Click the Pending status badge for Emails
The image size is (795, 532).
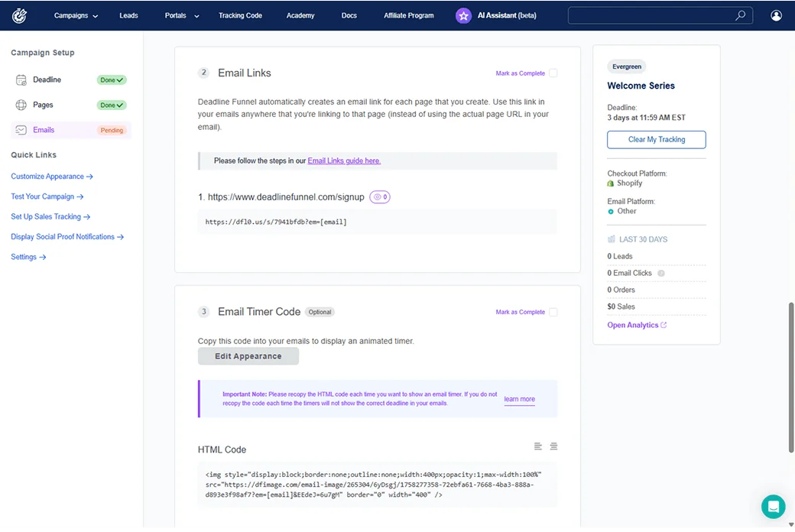coord(112,131)
